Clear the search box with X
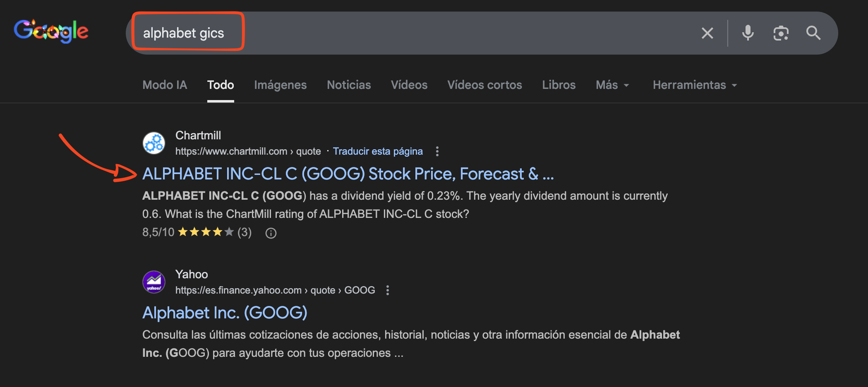The width and height of the screenshot is (868, 387). click(x=707, y=33)
